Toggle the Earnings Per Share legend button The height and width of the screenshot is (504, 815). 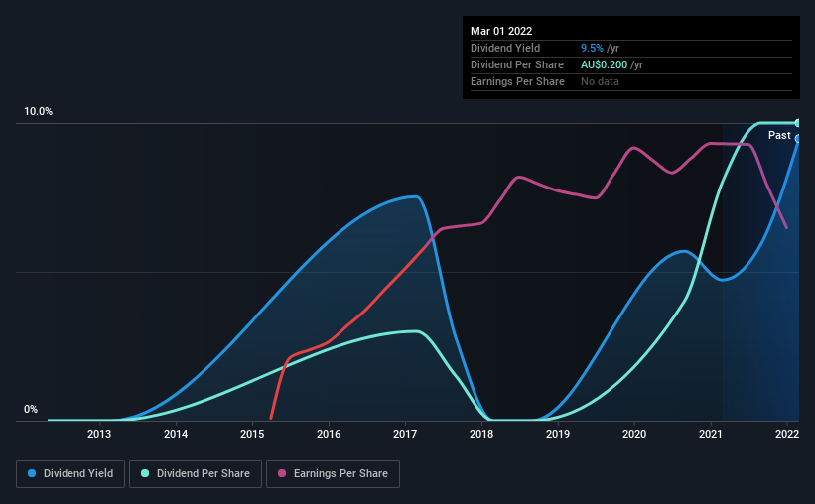(x=333, y=474)
